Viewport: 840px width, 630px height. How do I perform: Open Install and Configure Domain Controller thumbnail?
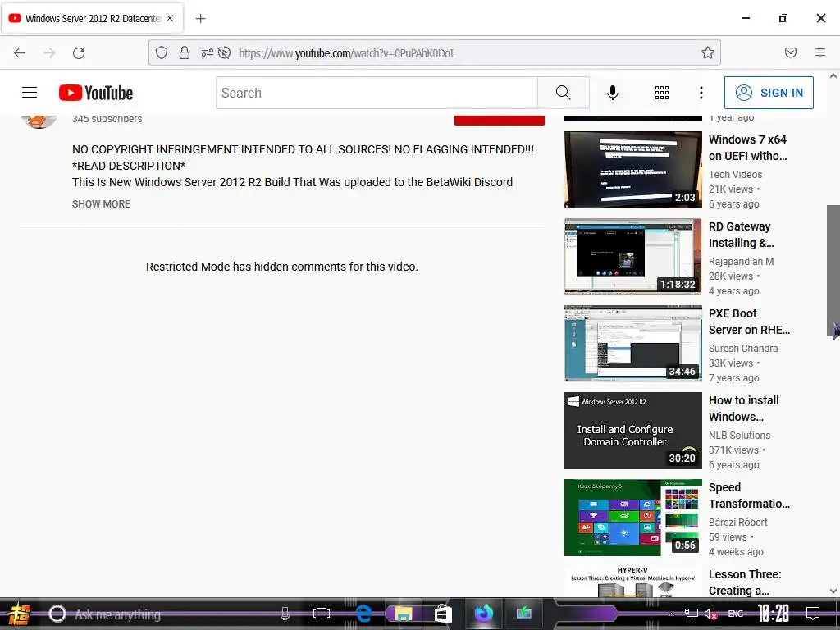tap(632, 431)
